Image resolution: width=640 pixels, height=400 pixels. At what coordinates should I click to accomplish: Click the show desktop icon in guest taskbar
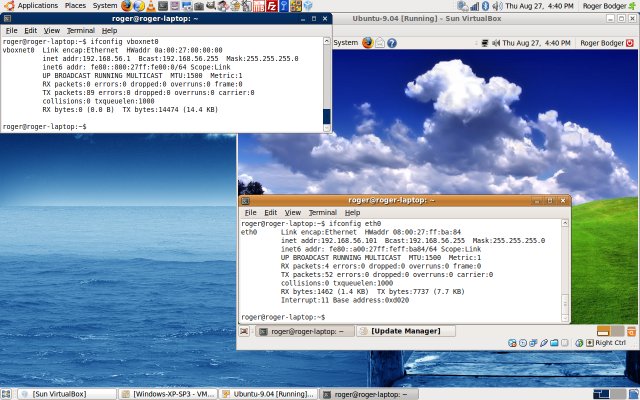point(244,331)
